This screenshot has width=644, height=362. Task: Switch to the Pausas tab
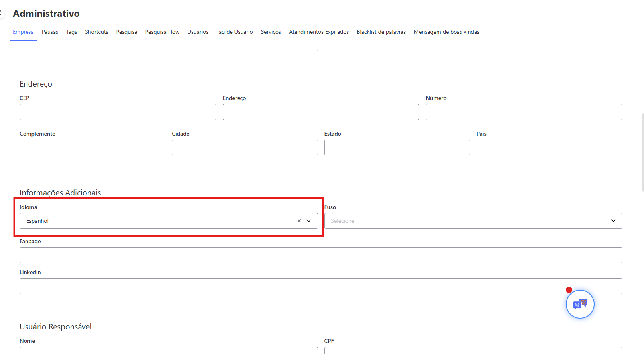point(50,32)
